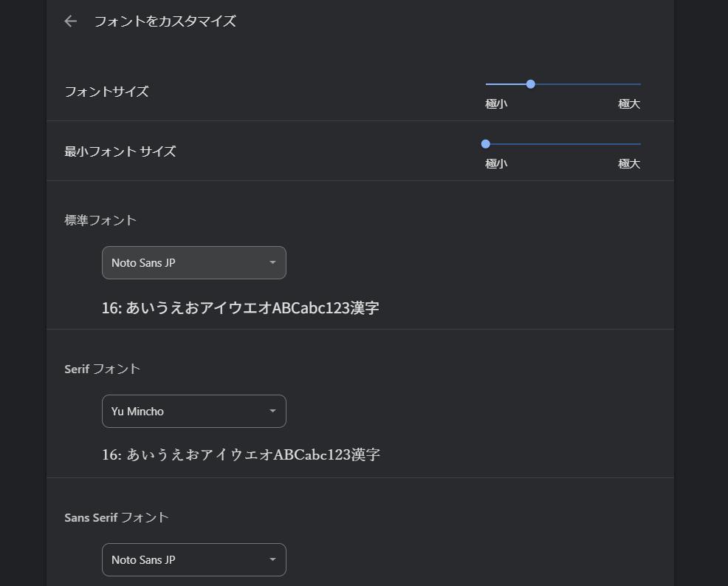Click the 極小 label under フォントサイズ
728x586 pixels.
(495, 103)
